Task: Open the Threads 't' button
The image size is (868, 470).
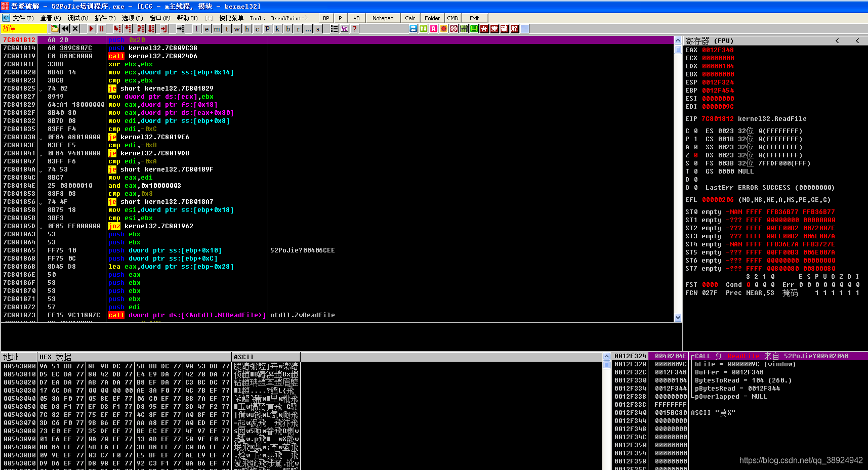Action: (x=227, y=29)
